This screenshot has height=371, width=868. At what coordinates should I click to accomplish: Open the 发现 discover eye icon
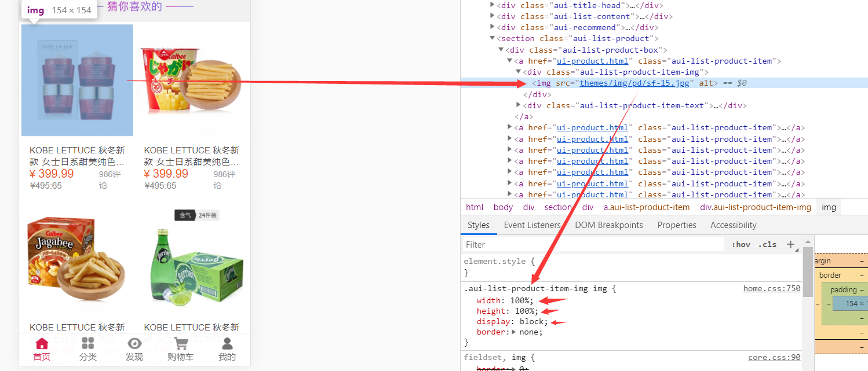tap(134, 343)
